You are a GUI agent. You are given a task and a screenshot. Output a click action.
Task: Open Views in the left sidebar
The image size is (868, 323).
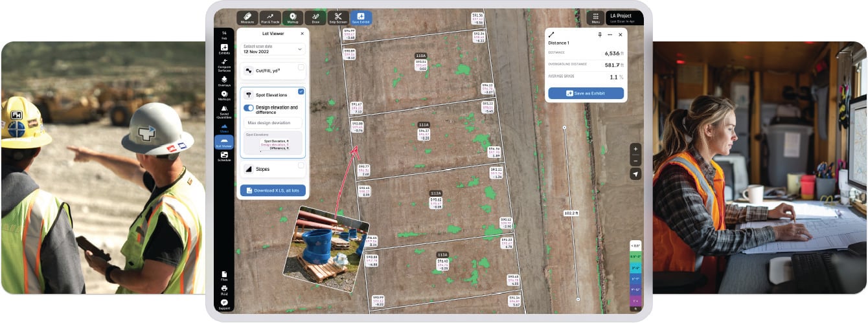[224, 128]
